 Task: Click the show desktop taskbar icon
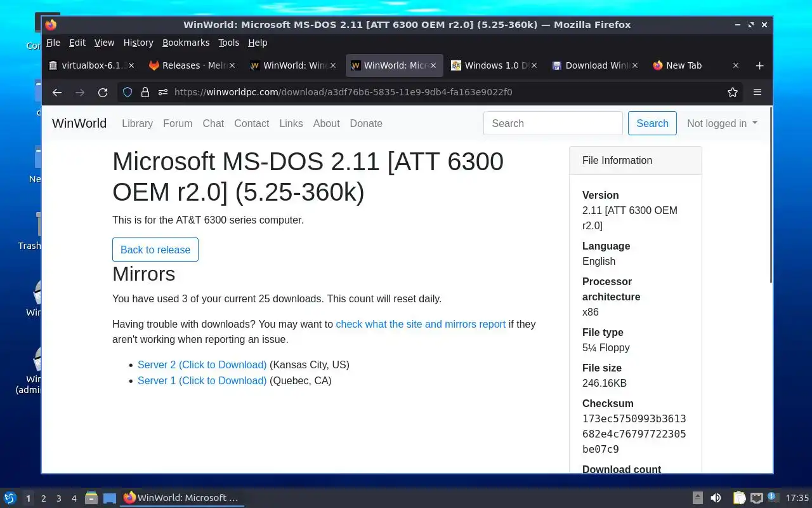pos(110,498)
